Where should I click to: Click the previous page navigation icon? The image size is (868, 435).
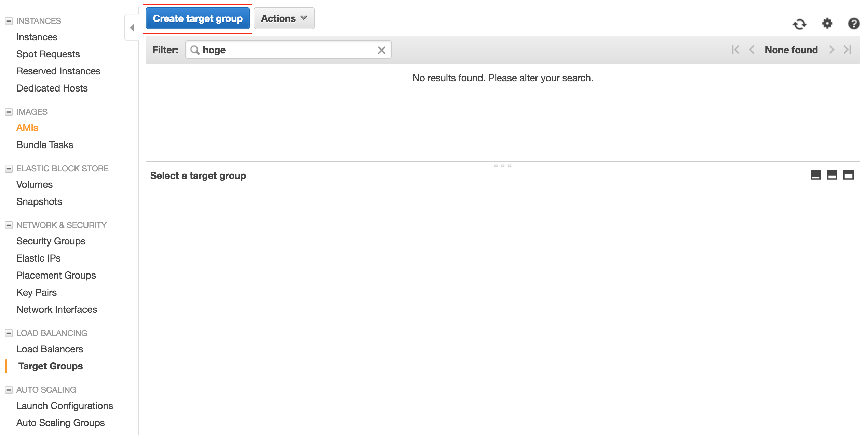pos(753,50)
